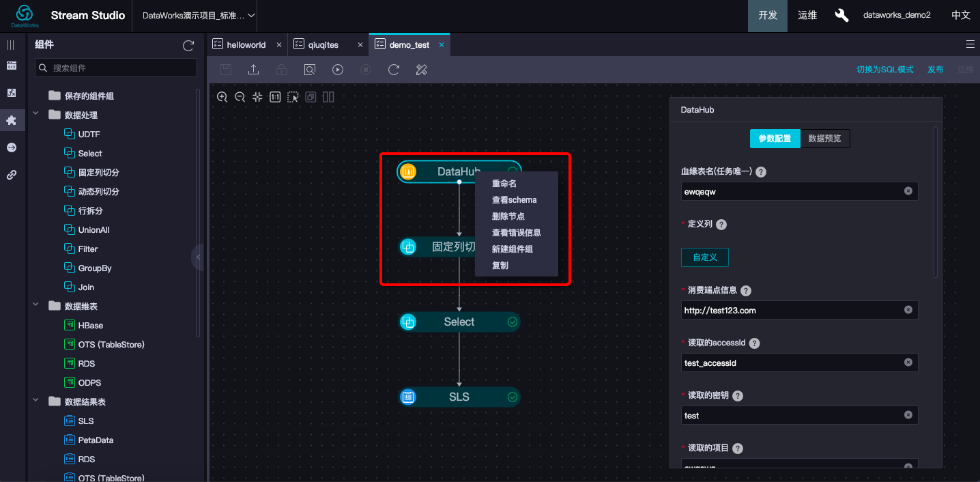The width and height of the screenshot is (980, 482).
Task: Close the helloworld tab
Action: coord(279,45)
